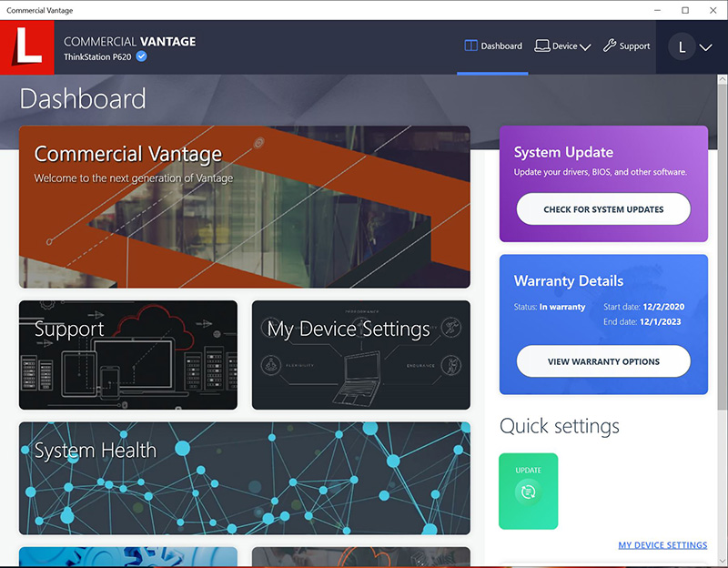The height and width of the screenshot is (568, 728).
Task: Expand the Device menu chevron
Action: point(585,46)
